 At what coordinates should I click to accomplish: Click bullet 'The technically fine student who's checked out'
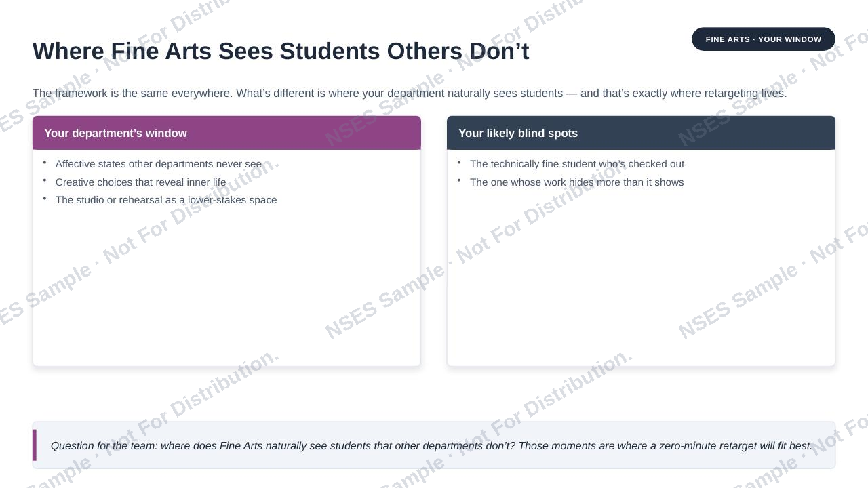(x=577, y=164)
